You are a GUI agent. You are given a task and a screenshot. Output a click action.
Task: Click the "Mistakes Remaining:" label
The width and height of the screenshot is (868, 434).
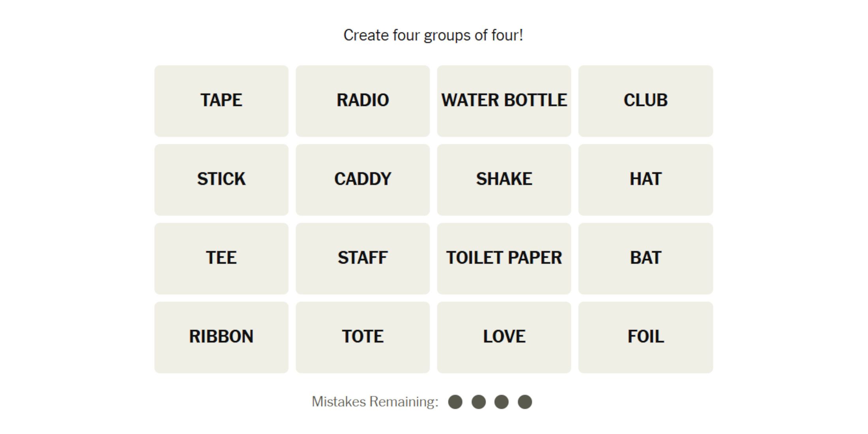375,402
